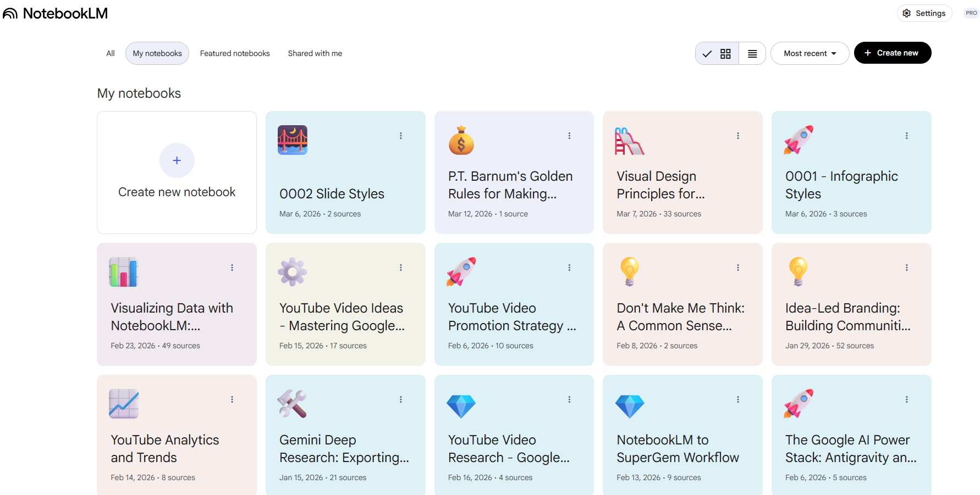
Task: Open more options for YouTube Analytics and Trends
Action: point(232,399)
